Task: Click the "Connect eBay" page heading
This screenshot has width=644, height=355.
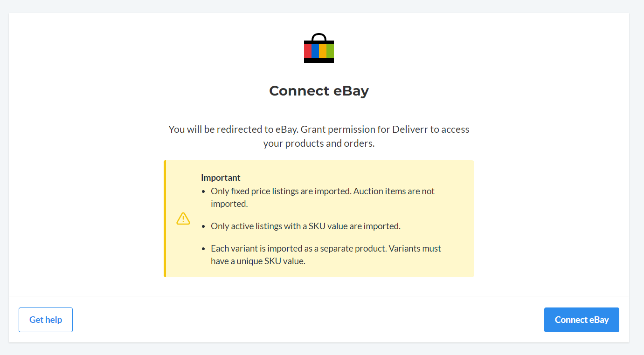Action: [x=319, y=91]
